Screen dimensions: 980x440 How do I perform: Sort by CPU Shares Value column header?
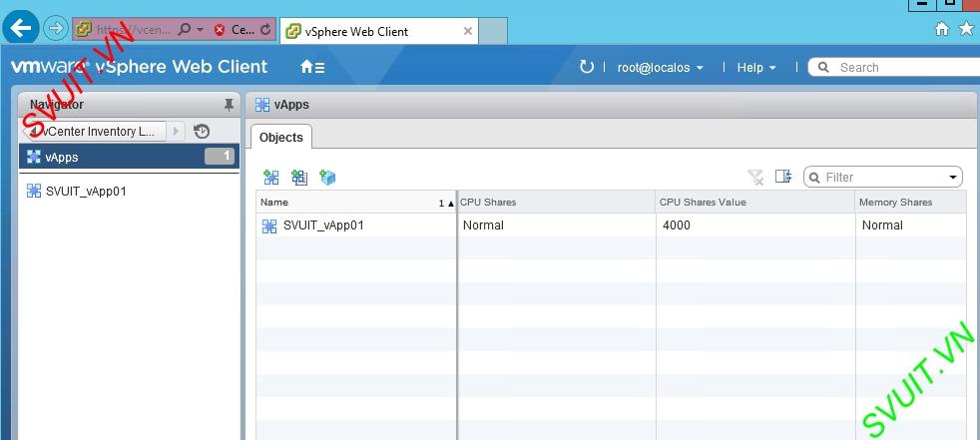coord(755,203)
